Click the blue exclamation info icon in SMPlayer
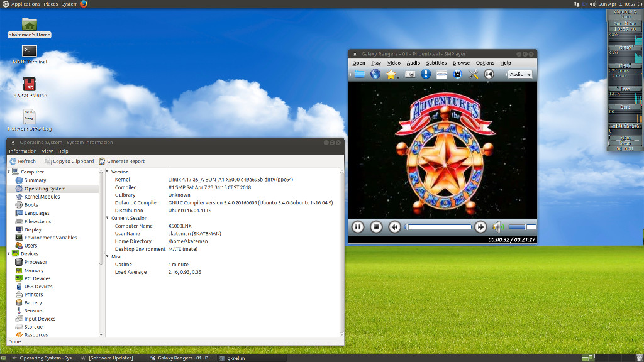The image size is (644, 362). pos(426,74)
